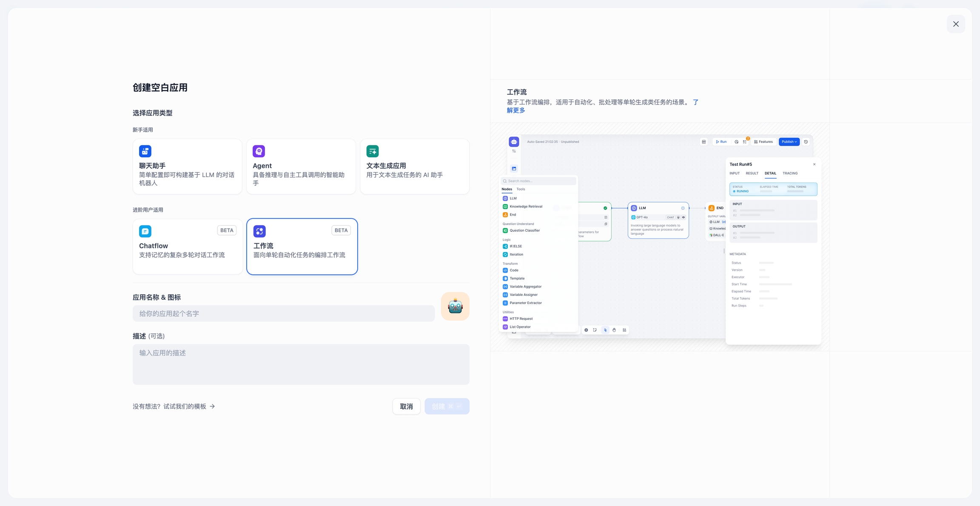
Task: Click the chat assistant icon (聊天助手)
Action: [145, 151]
